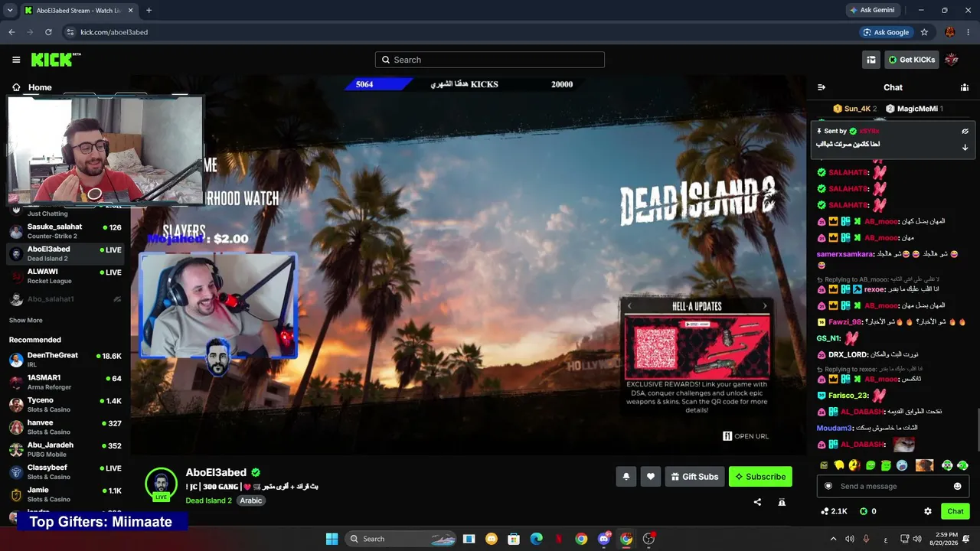Open chat identity badge icon in message box

point(828,486)
